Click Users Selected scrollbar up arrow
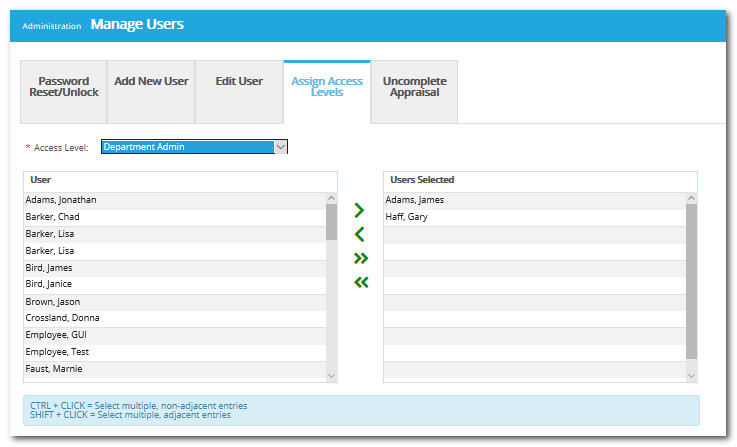This screenshot has width=737, height=447. click(691, 199)
